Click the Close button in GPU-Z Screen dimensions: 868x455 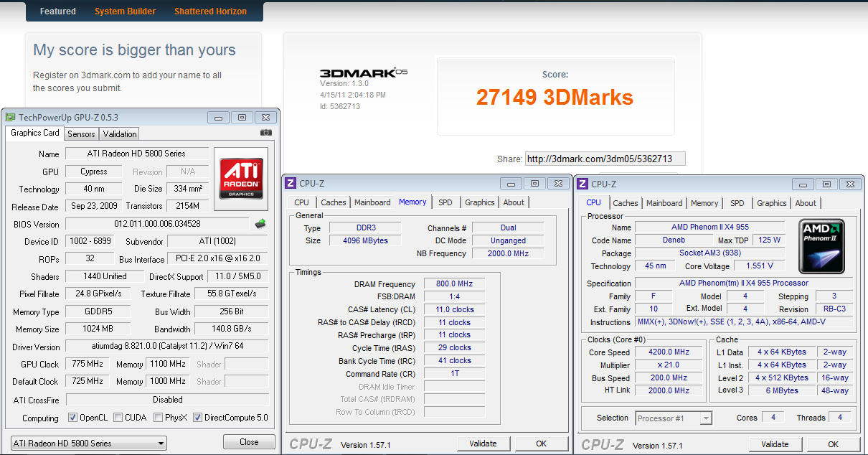pyautogui.click(x=249, y=442)
